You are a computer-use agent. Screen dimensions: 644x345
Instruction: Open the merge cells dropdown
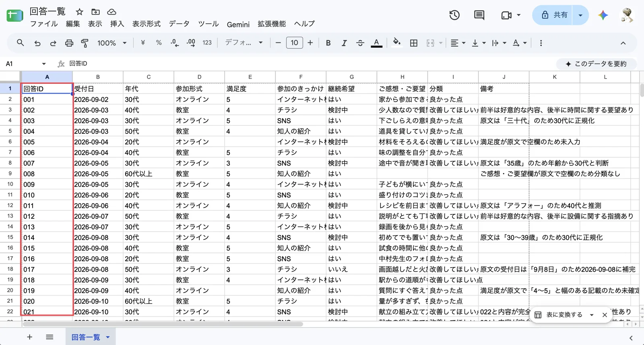tap(441, 43)
